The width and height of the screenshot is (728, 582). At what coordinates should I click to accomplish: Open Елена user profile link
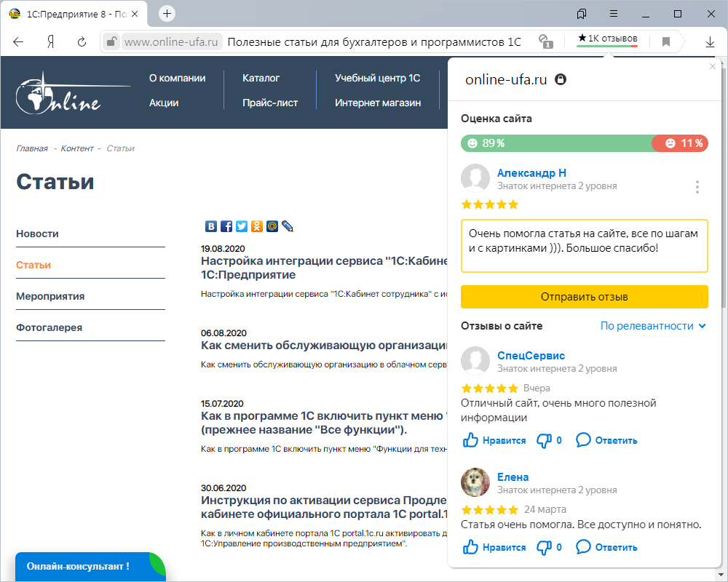[513, 477]
